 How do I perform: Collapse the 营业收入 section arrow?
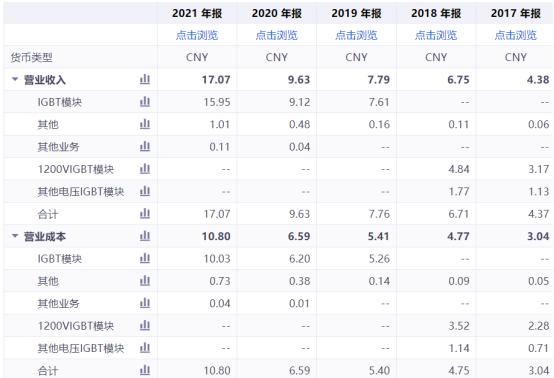pyautogui.click(x=15, y=79)
